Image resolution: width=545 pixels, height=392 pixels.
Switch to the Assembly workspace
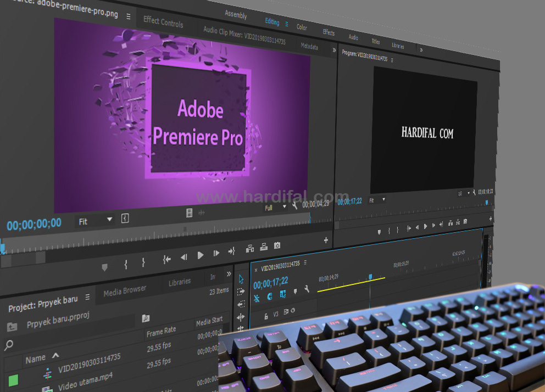coord(236,15)
